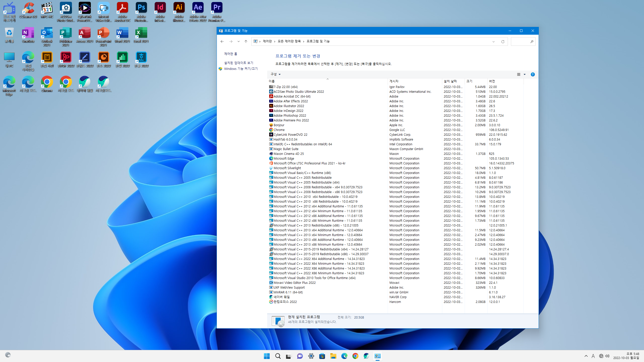Open the Windows 기능 켜기/끄기 link
Screen dimensions: 644x362
click(241, 69)
